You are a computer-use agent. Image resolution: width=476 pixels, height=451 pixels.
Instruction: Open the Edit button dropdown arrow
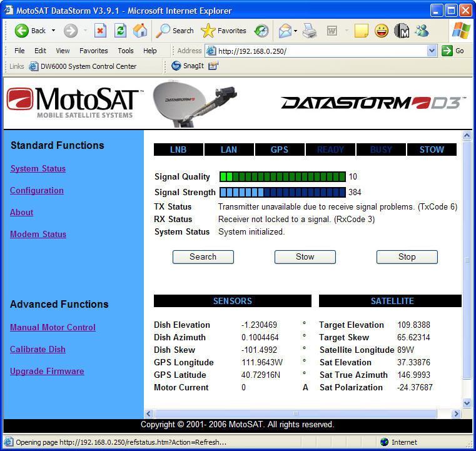347,31
